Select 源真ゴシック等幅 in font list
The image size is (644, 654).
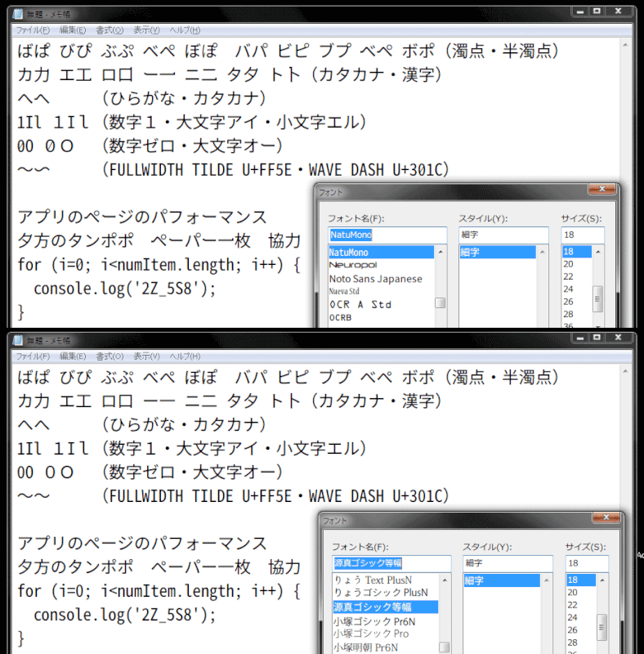tap(386, 607)
